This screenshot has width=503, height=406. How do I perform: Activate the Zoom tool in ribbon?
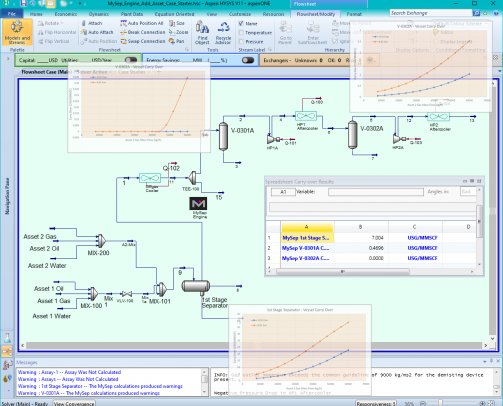[179, 32]
